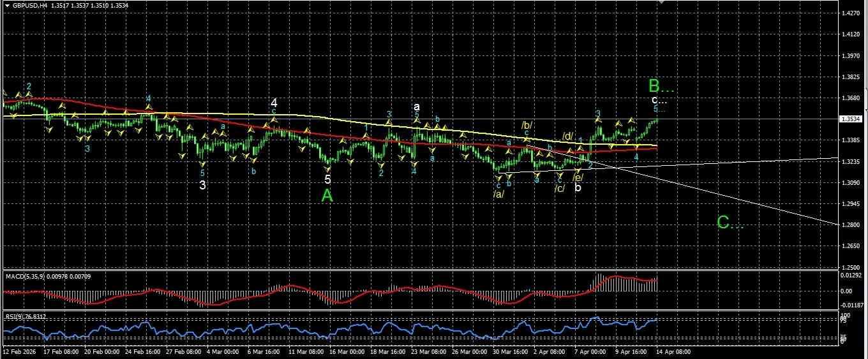Screen dimensions: 868x359
Task: Click the '26 Mar 00:00' time label
Action: [470, 351]
